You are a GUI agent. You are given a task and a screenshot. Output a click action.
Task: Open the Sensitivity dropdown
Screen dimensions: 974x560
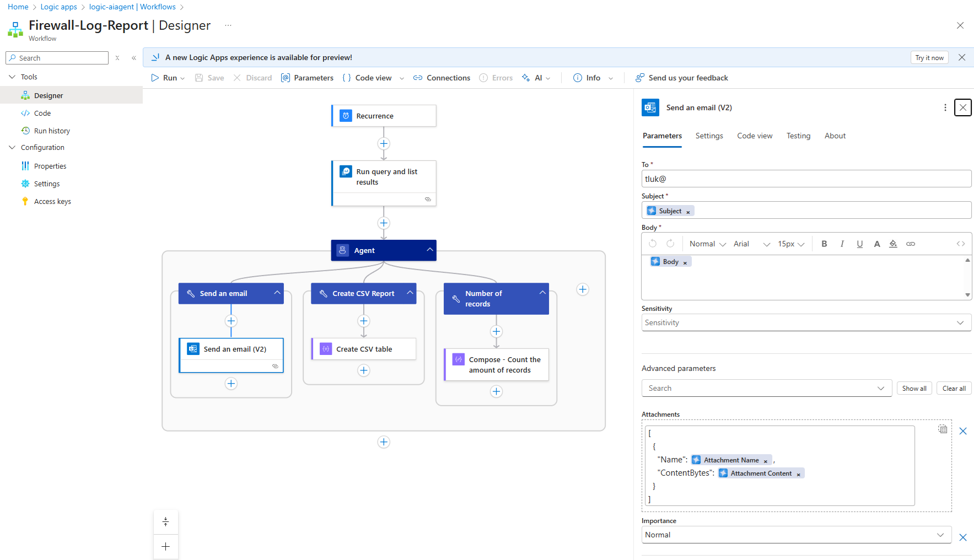(x=806, y=322)
